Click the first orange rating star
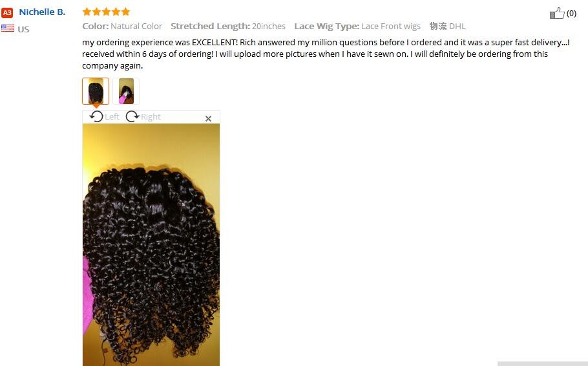This screenshot has height=366, width=588. pos(87,12)
